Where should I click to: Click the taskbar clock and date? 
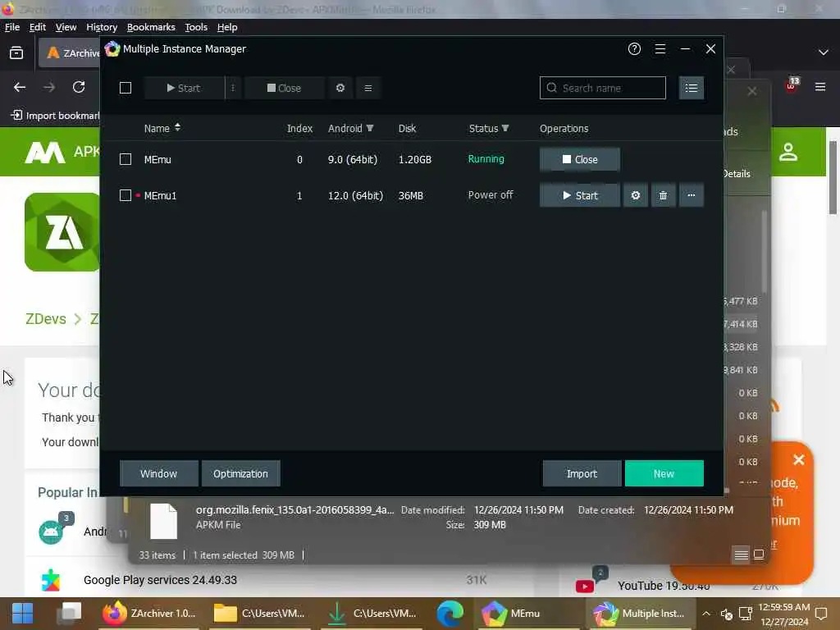pos(783,614)
